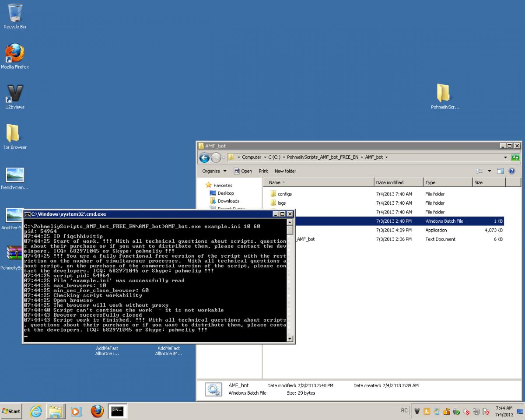Click the safely remove hardware tray icon

(x=456, y=411)
